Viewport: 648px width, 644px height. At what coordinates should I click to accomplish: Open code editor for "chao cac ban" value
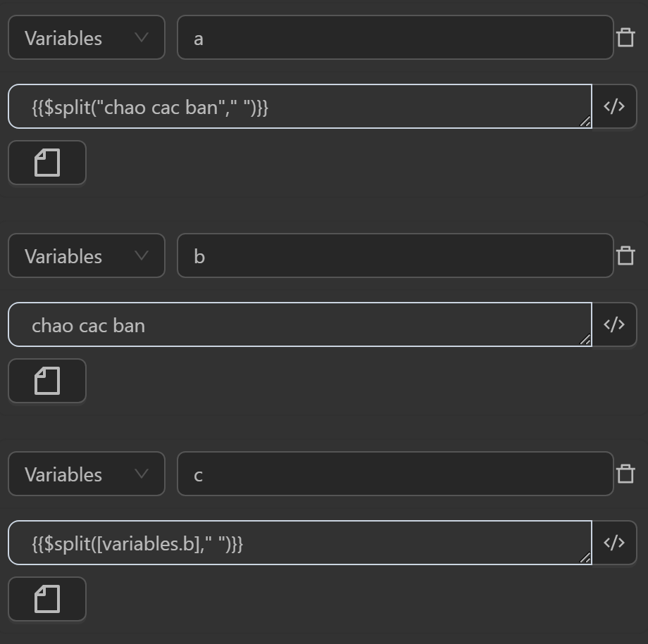[614, 324]
